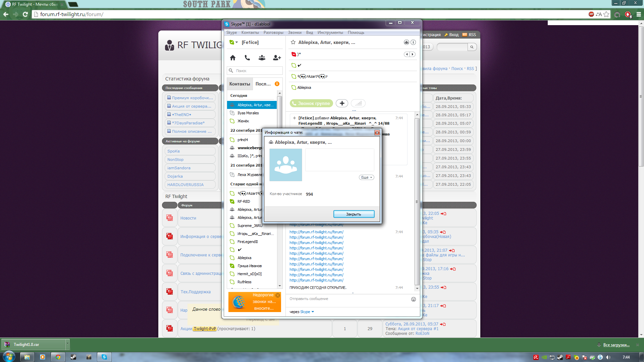This screenshot has width=644, height=362.
Task: Open the Контакты menu
Action: [250, 33]
